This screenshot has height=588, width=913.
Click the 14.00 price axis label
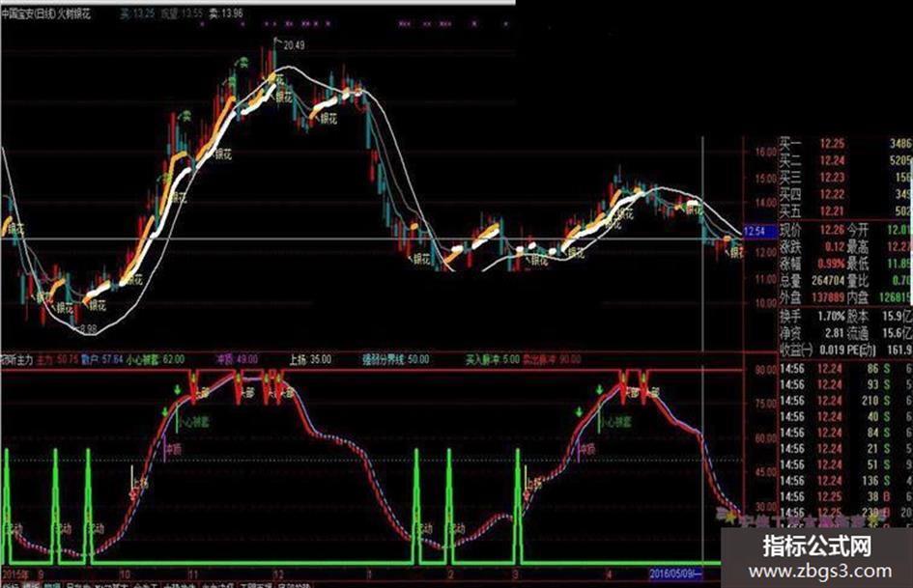765,203
